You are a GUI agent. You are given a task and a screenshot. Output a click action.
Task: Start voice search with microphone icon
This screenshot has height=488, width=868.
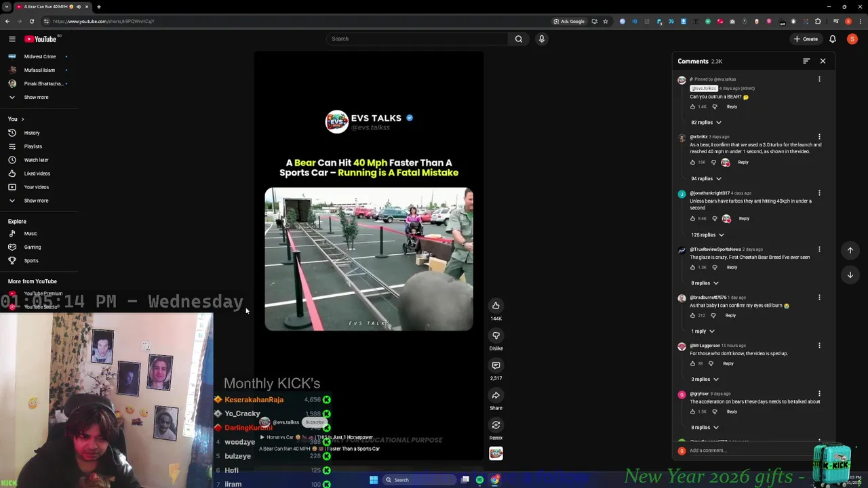(x=541, y=39)
